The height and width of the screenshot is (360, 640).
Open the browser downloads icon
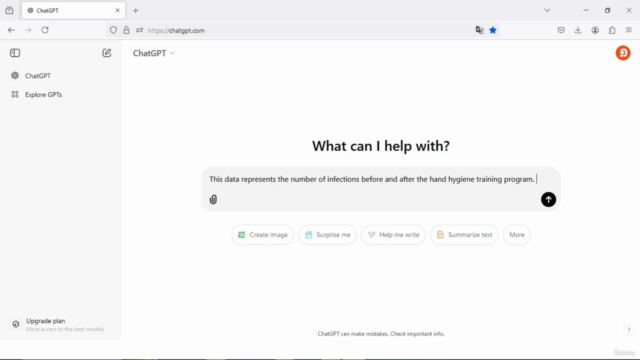(x=578, y=30)
